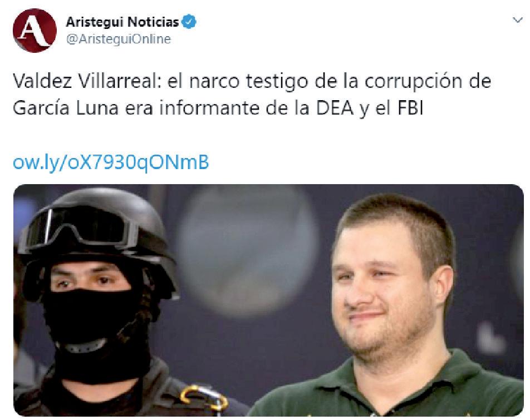530x420 pixels.
Task: Expand the tweet options chevron
Action: 518,20
